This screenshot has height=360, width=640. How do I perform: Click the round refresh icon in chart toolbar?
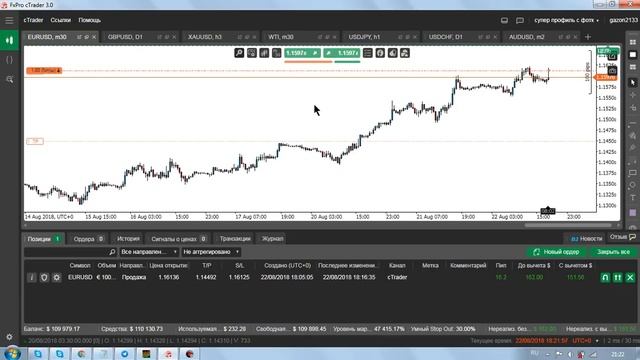[x=380, y=53]
